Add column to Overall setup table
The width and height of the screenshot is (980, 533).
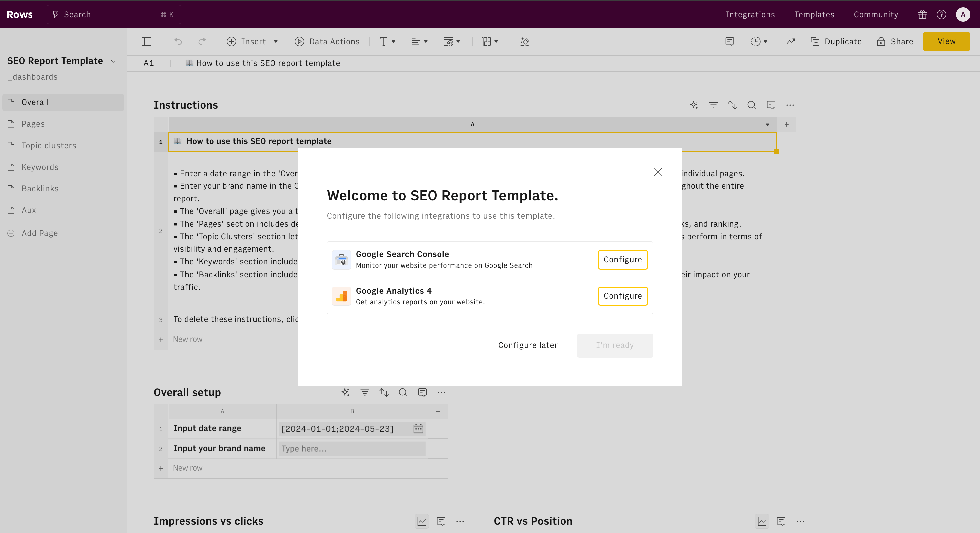438,411
